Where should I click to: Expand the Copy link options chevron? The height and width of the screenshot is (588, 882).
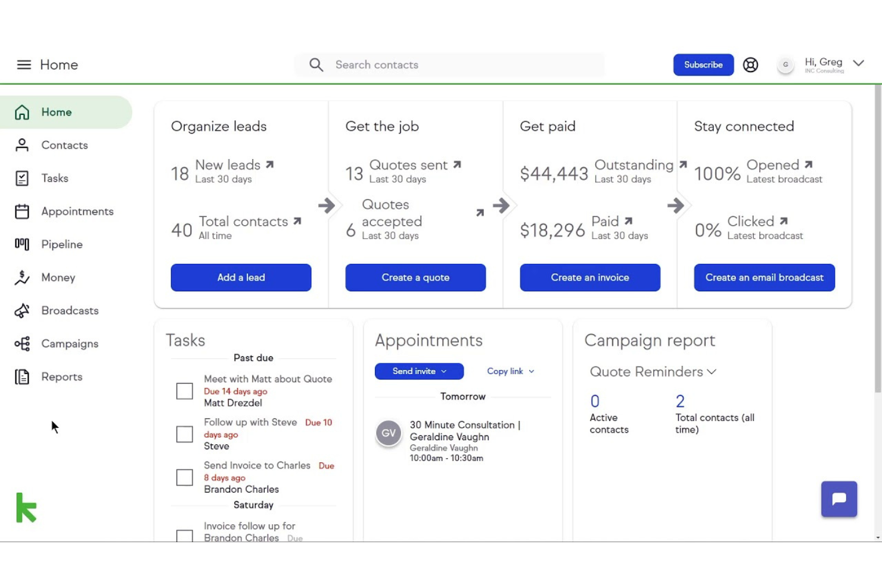pos(532,371)
